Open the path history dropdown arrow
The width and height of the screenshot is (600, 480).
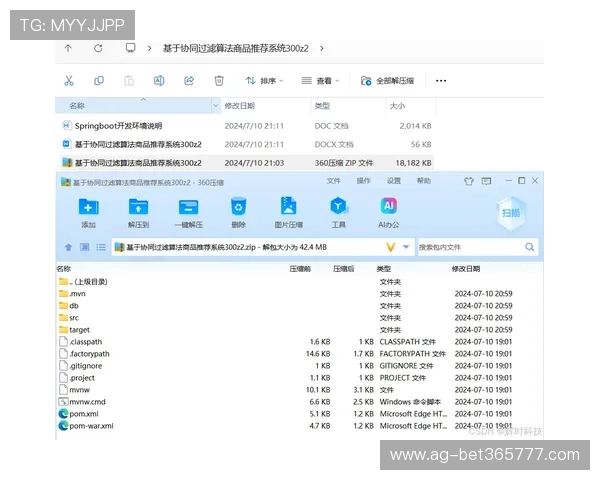[406, 247]
